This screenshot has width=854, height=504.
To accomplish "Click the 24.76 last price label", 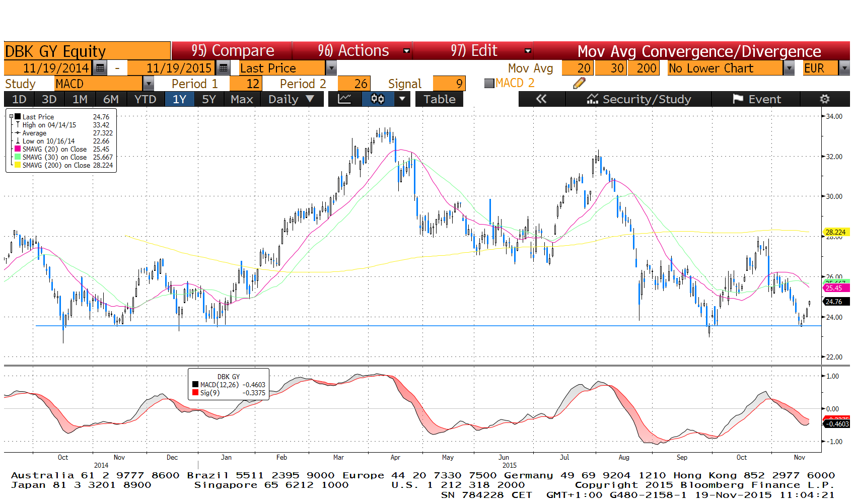I will click(836, 302).
